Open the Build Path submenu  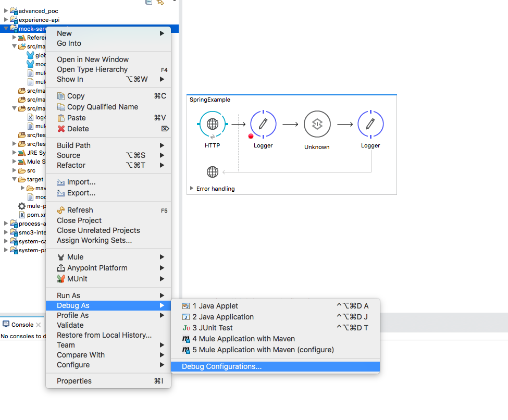pyautogui.click(x=108, y=145)
